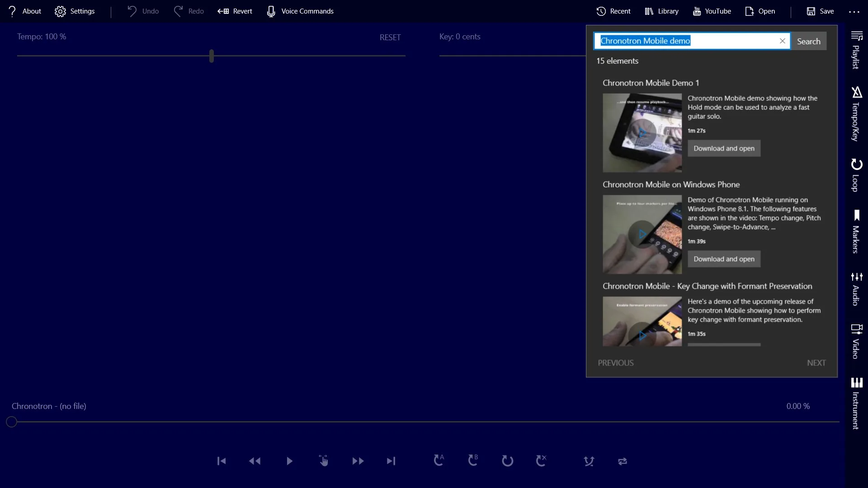Screen dimensions: 868x488
Task: Click the '15 elements' result count
Action: pyautogui.click(x=617, y=61)
